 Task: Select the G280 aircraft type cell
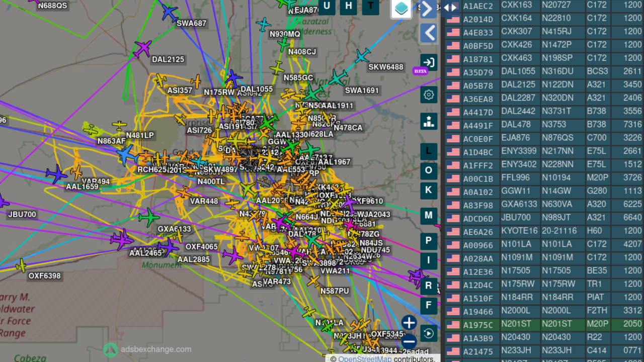[x=598, y=191]
